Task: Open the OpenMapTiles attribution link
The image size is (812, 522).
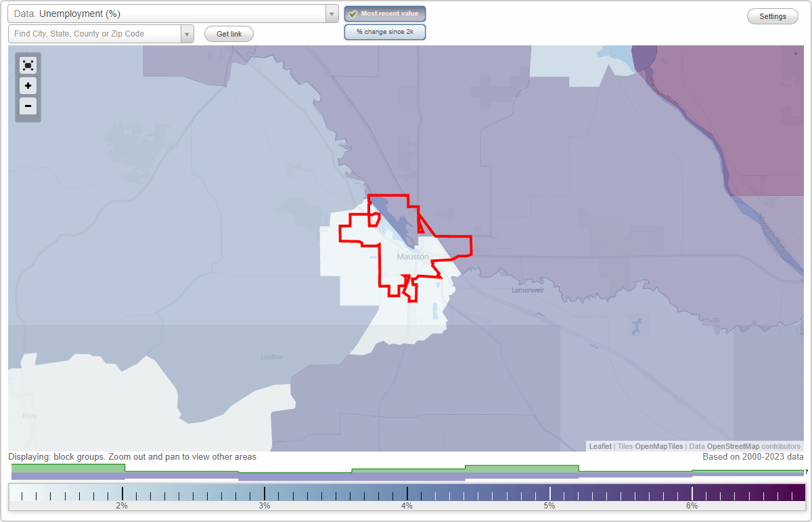Action: pyautogui.click(x=658, y=446)
